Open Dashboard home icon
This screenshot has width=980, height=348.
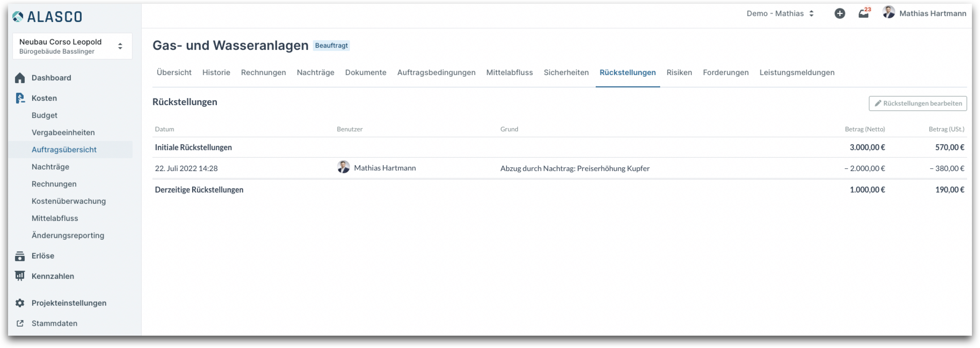point(20,78)
